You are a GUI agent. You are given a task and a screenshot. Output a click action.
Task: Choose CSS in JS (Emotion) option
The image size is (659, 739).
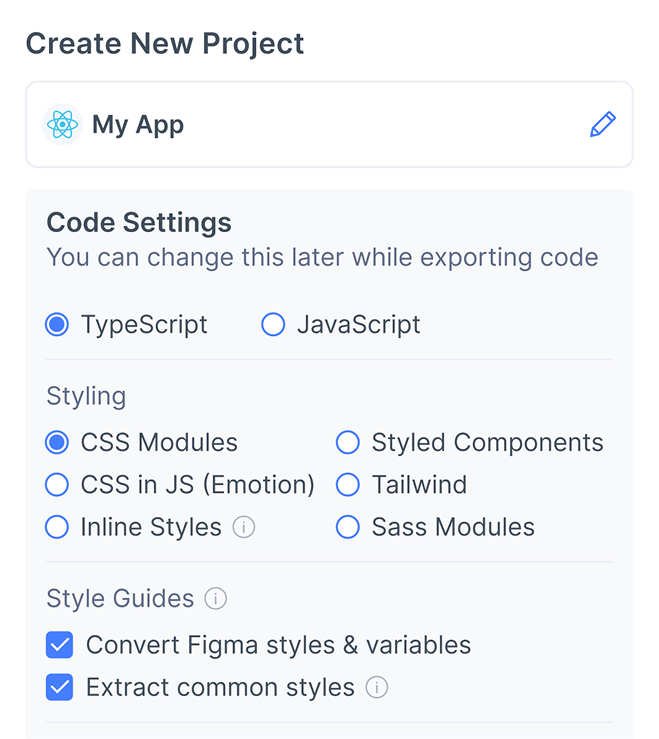point(57,484)
